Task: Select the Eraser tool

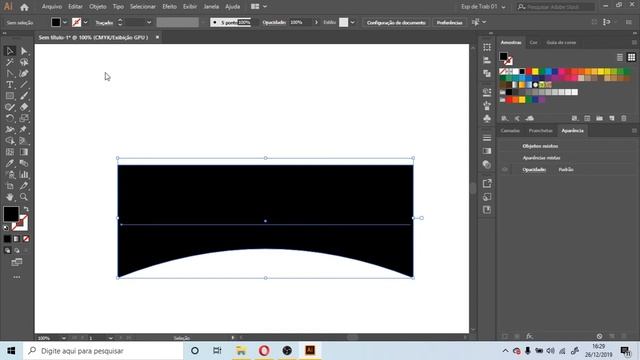Action: tap(24, 107)
